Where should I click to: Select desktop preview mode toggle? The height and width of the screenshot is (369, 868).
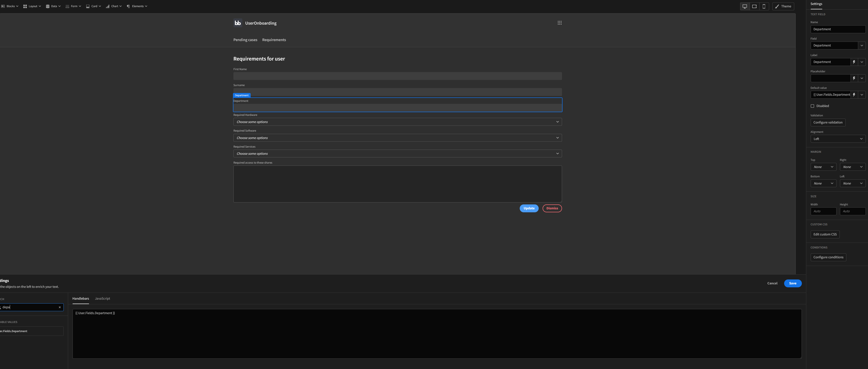745,6
